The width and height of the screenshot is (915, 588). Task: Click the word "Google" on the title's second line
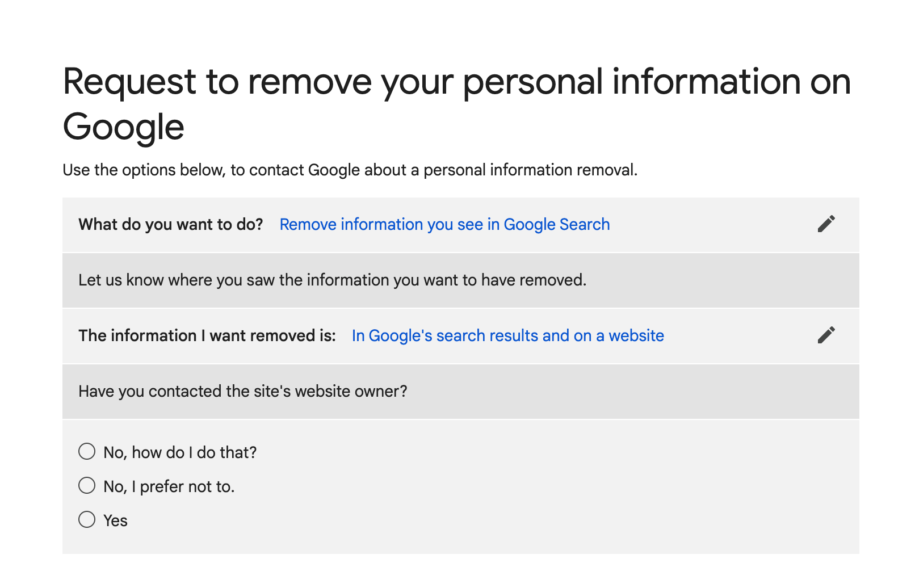pos(123,127)
